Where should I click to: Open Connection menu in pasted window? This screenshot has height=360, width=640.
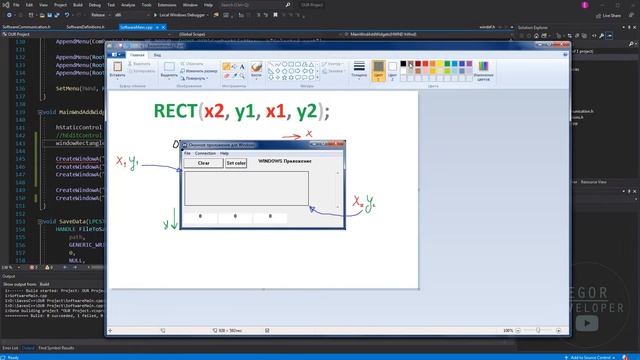click(x=205, y=153)
